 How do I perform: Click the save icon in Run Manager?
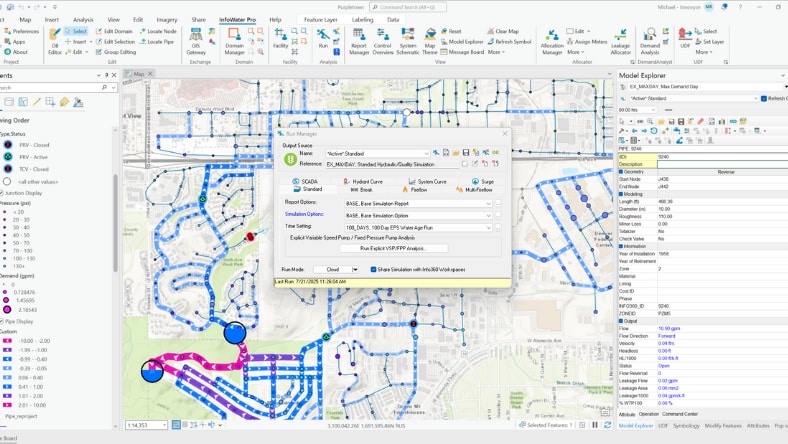point(465,152)
